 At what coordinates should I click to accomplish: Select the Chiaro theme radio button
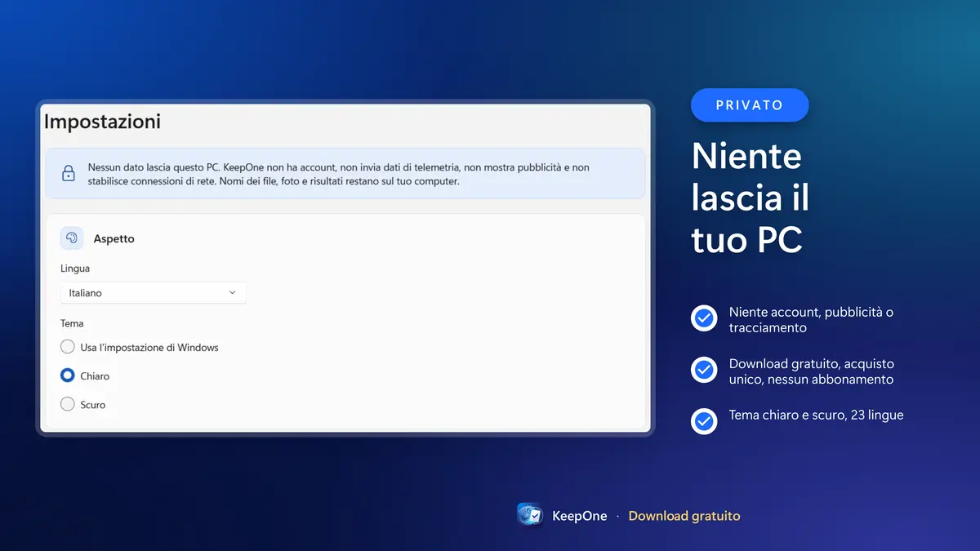coord(68,375)
